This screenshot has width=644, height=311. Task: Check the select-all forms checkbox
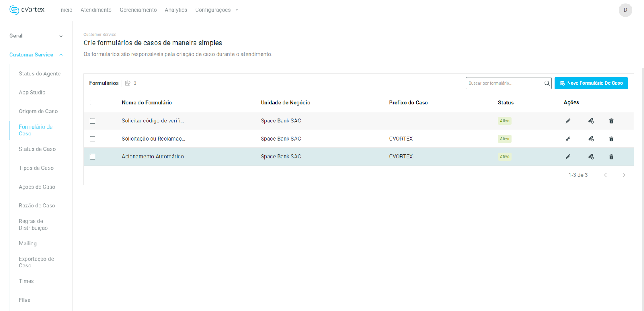pyautogui.click(x=93, y=103)
